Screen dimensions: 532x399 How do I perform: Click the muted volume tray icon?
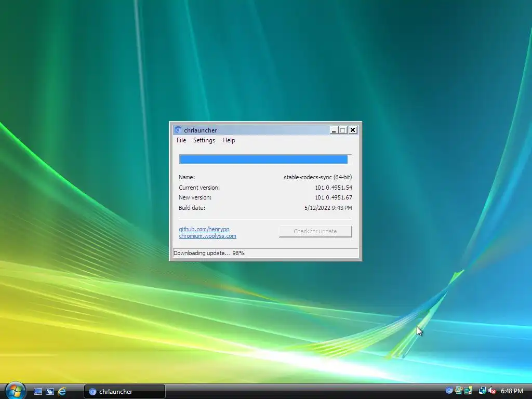click(492, 391)
